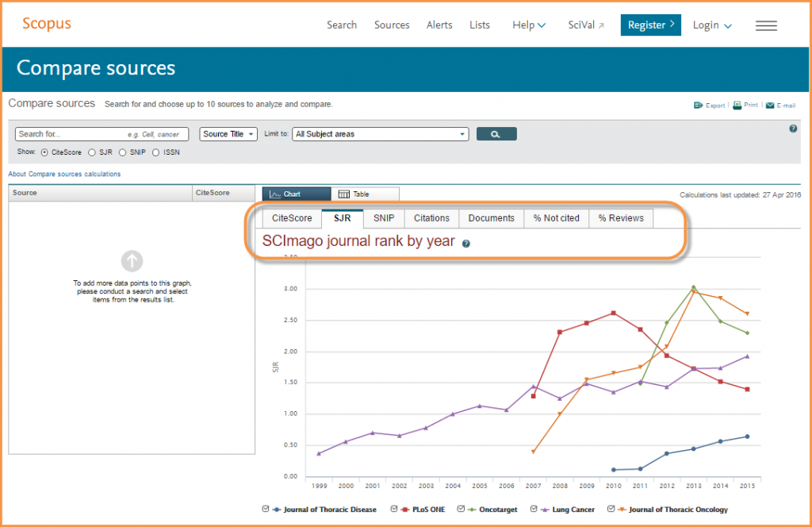Open Alerts in top navigation
Screen dimensions: 812x527
439,25
